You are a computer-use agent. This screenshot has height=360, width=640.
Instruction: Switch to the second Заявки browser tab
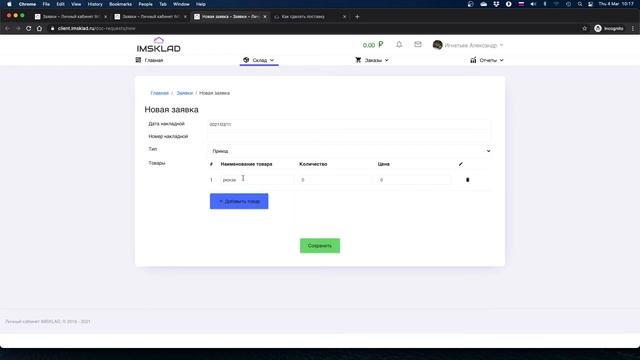coord(151,17)
